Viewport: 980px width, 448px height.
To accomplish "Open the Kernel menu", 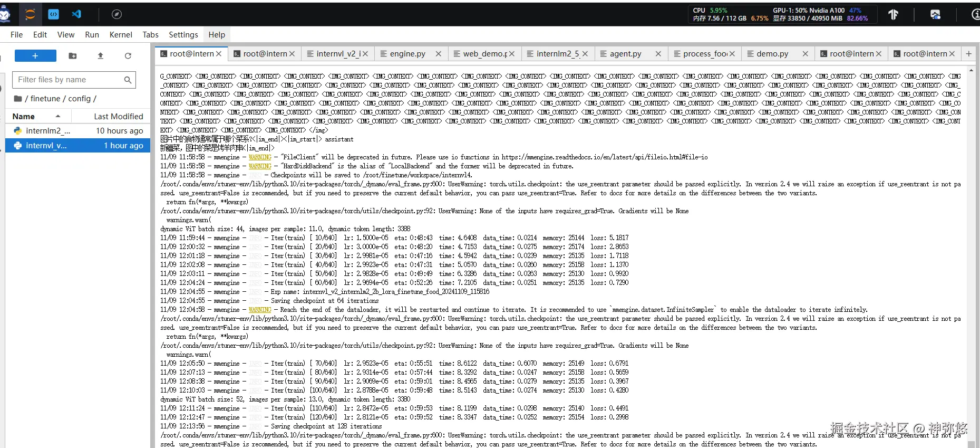I will pyautogui.click(x=121, y=35).
